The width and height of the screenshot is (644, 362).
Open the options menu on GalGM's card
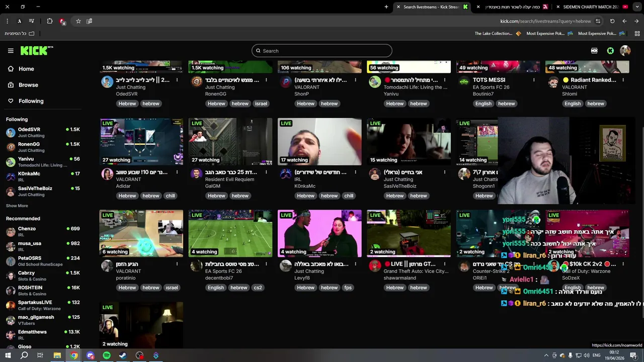(x=266, y=172)
